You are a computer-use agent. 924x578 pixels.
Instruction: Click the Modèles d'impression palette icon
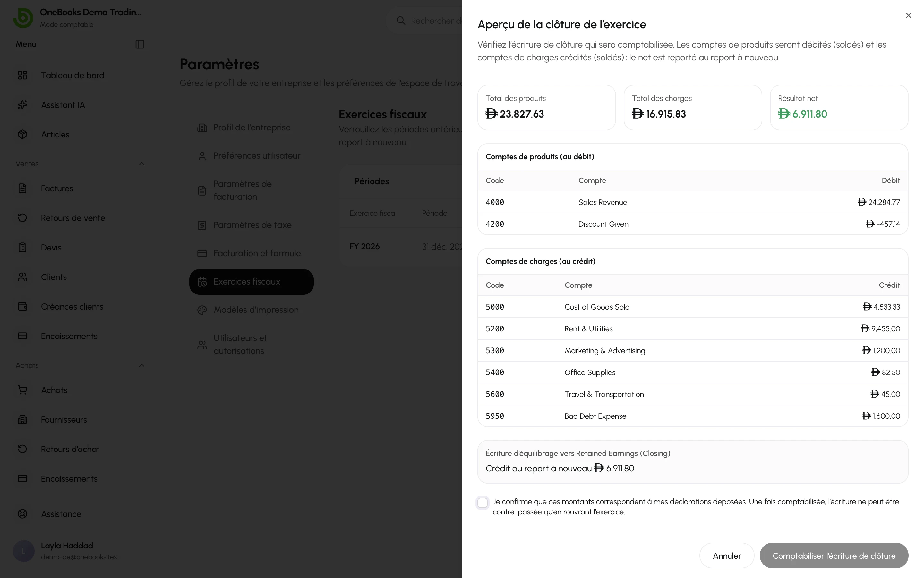pos(202,310)
